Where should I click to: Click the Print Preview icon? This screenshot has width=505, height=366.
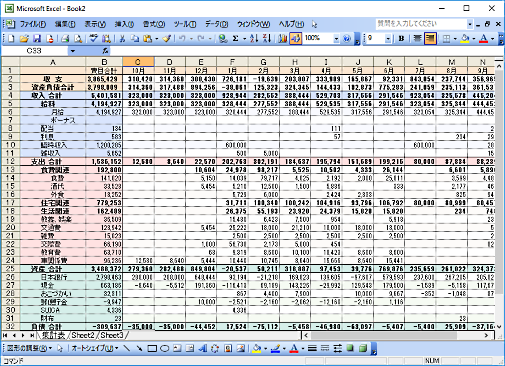coord(78,39)
